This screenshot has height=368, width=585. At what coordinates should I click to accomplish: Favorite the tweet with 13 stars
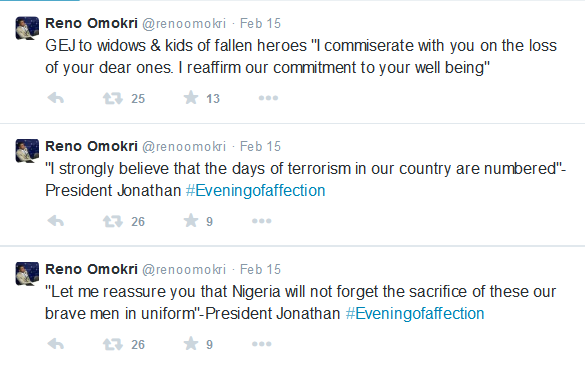(191, 98)
